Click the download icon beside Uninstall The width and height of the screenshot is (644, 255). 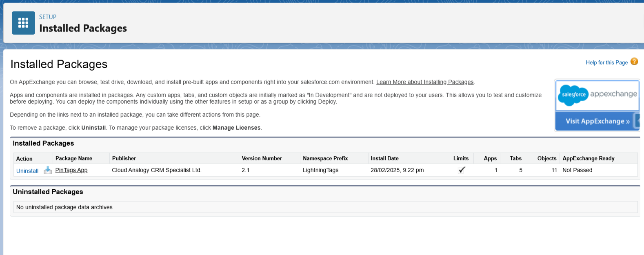[48, 170]
